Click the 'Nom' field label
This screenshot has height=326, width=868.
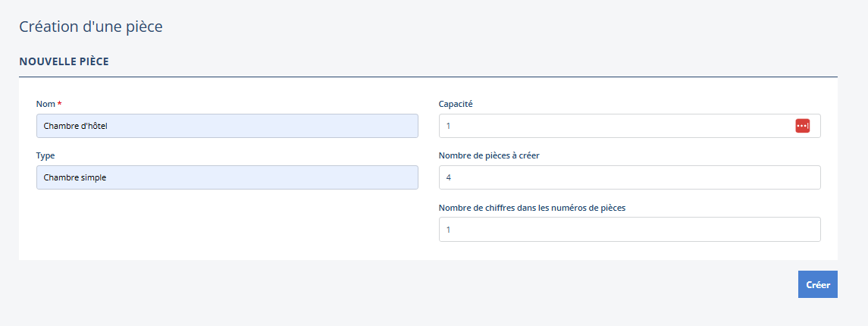[45, 104]
